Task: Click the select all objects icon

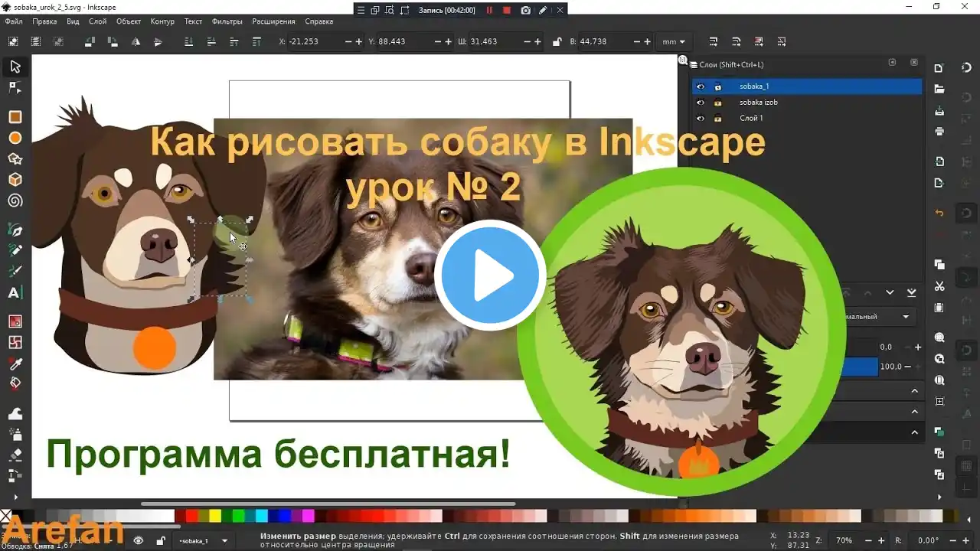Action: [x=13, y=41]
